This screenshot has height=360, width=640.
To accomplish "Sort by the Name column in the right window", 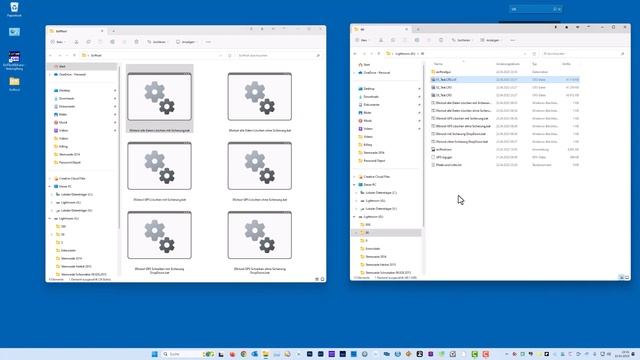I will tap(438, 64).
